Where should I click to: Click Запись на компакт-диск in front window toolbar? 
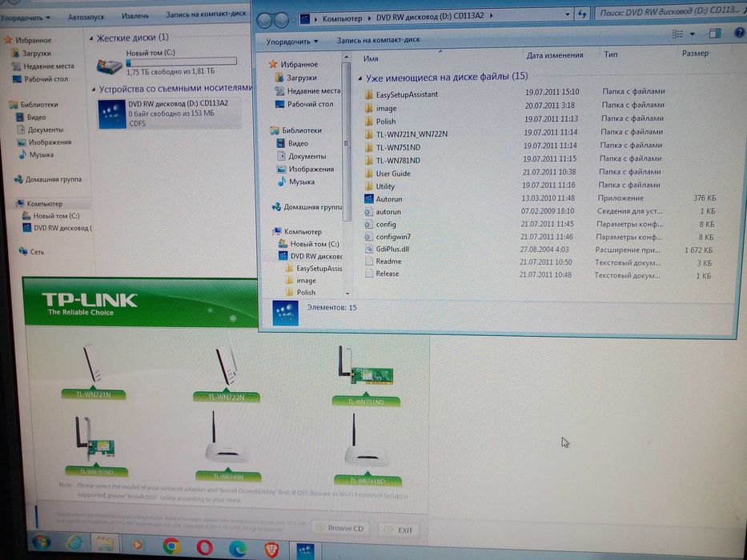(x=378, y=40)
